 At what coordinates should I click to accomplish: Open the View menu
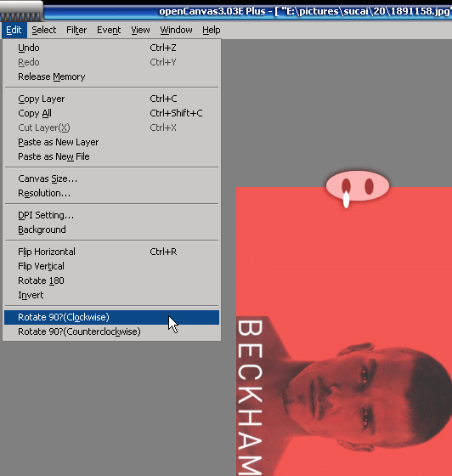[140, 30]
